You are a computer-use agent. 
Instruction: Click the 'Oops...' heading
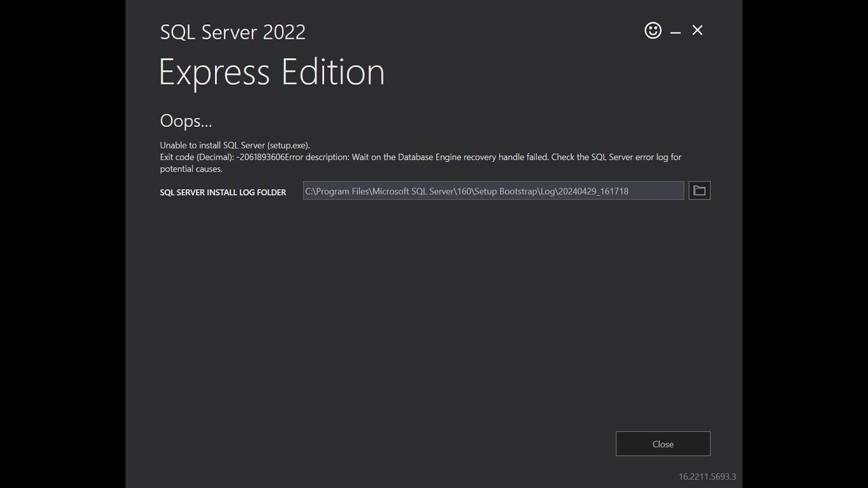tap(186, 121)
